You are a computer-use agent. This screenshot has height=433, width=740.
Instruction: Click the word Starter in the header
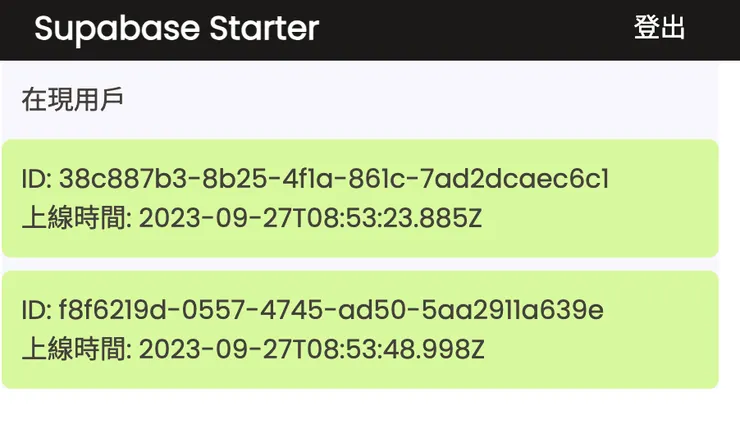tap(264, 28)
